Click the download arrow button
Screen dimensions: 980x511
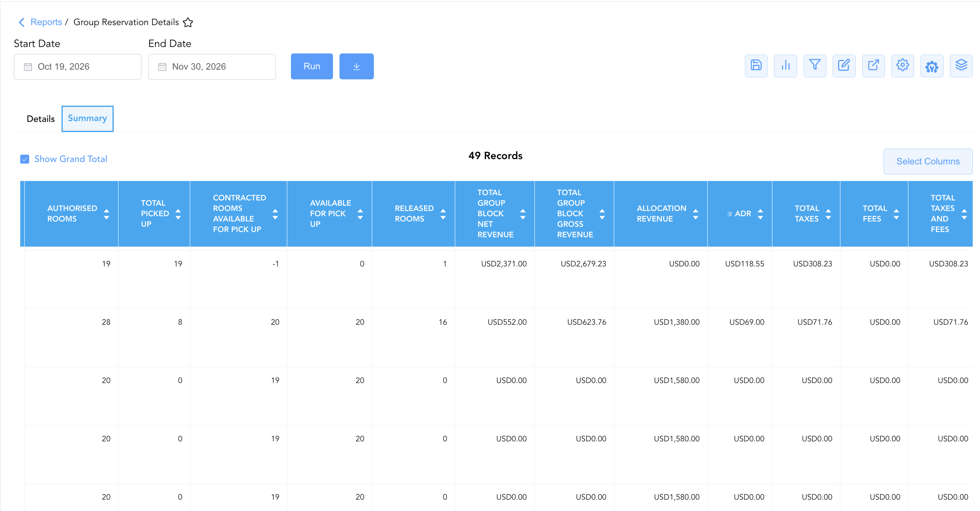(x=356, y=66)
